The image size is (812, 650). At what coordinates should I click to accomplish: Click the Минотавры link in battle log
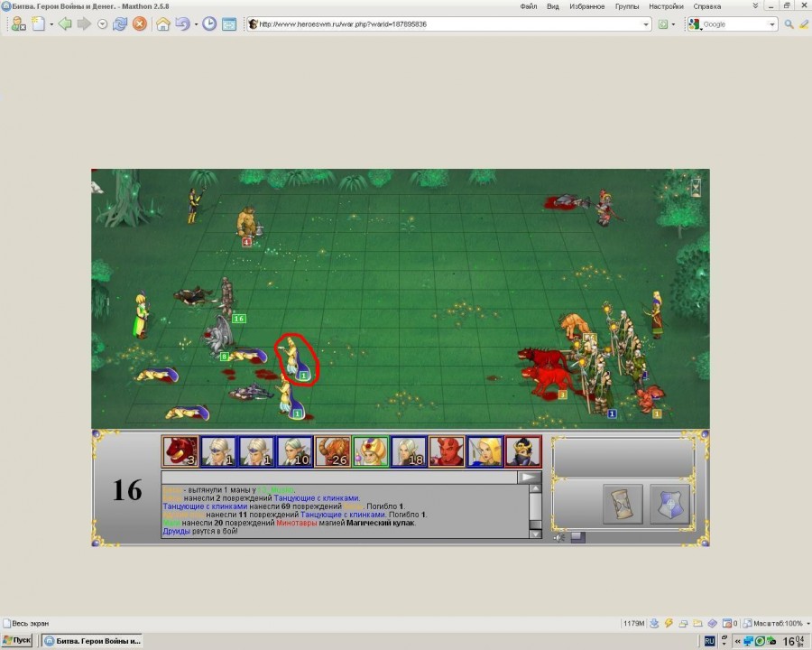[x=296, y=523]
